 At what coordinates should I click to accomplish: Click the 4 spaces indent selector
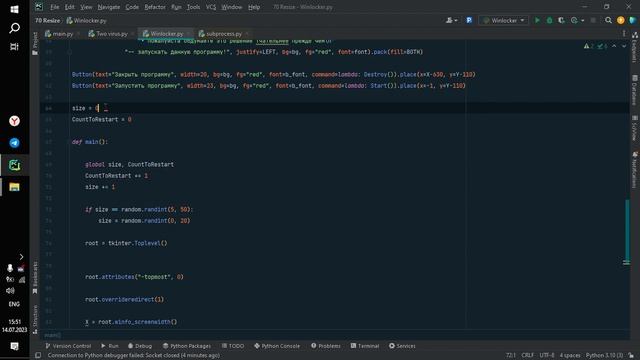(569, 355)
